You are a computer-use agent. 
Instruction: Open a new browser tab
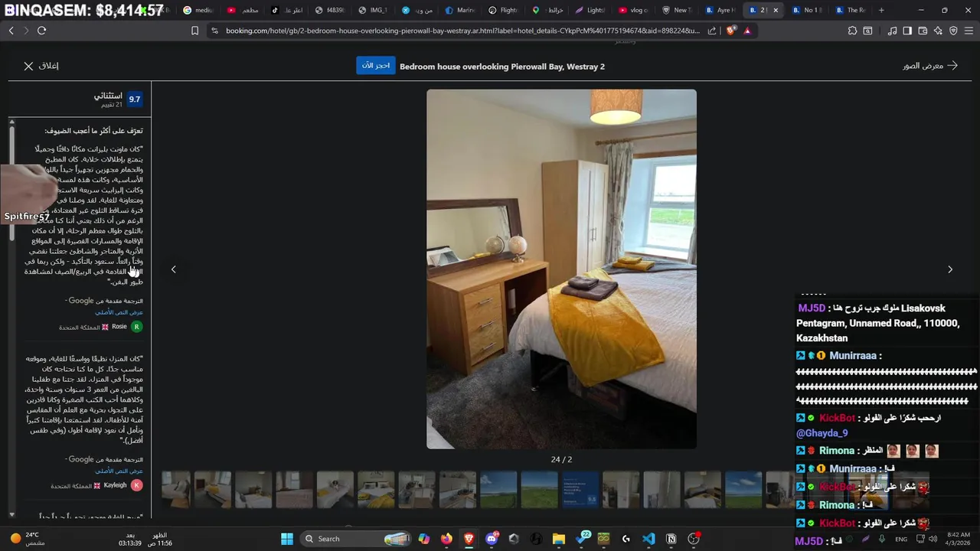coord(881,10)
